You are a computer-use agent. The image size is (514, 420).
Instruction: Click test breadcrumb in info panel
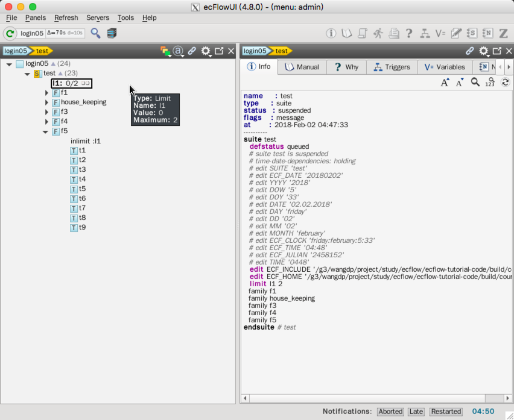pyautogui.click(x=282, y=51)
